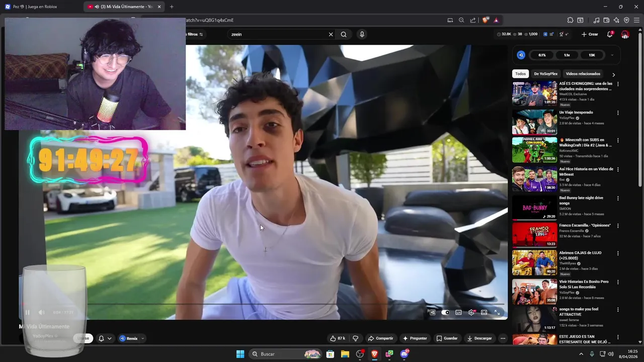
Task: Pause the video
Action: [x=28, y=312]
